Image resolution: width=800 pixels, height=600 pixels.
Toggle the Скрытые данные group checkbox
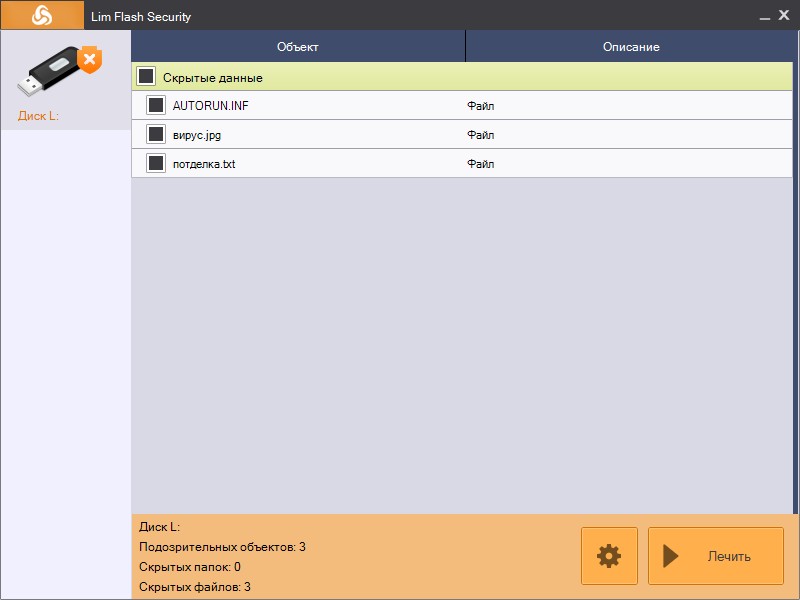pyautogui.click(x=146, y=77)
